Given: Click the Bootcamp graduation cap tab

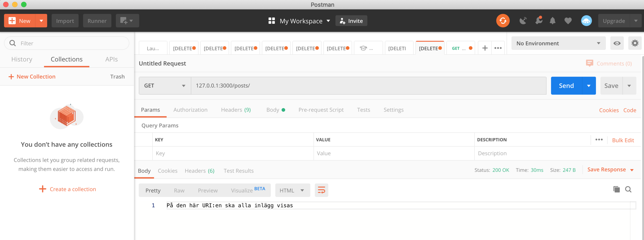Looking at the screenshot, I should [x=368, y=48].
